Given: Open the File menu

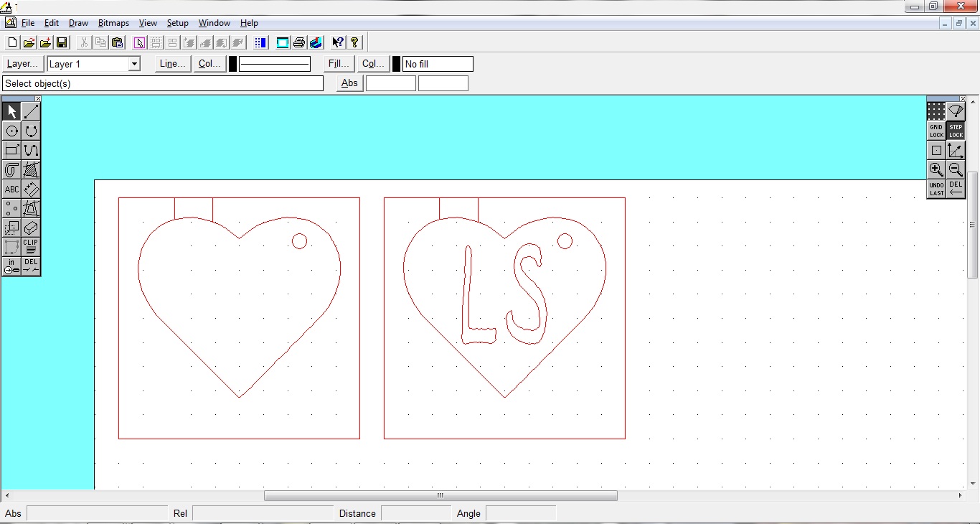Looking at the screenshot, I should coord(28,23).
